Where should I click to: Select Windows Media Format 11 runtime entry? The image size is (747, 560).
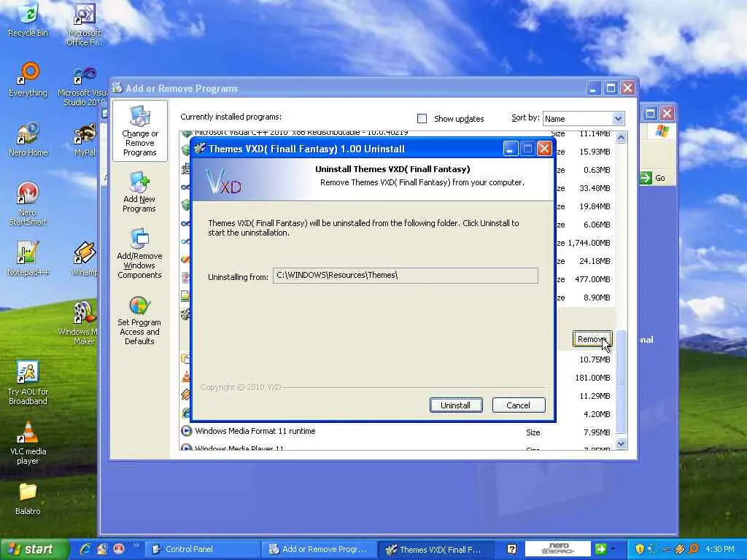[x=398, y=432]
